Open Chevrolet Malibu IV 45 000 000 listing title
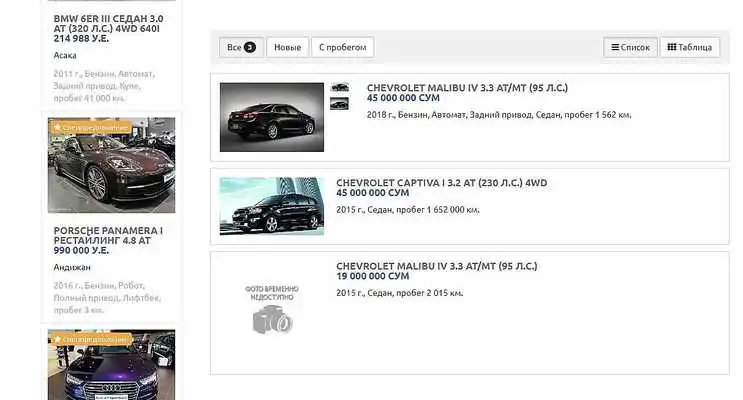 click(x=467, y=88)
